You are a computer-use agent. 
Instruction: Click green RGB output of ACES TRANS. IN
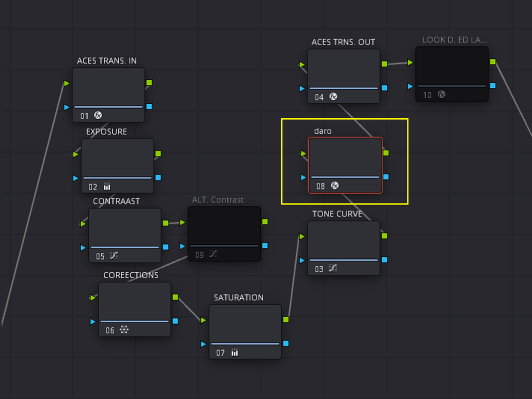tap(149, 83)
